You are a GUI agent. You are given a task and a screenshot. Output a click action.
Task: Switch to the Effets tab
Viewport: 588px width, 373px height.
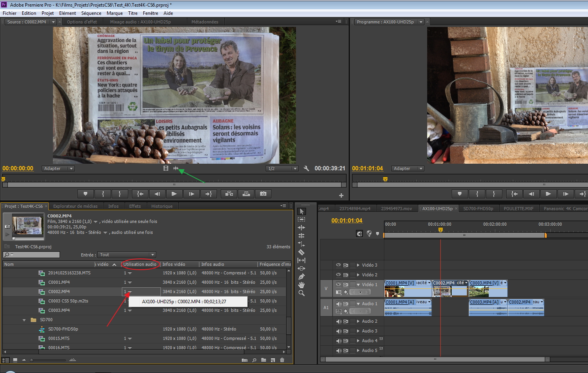(x=135, y=206)
